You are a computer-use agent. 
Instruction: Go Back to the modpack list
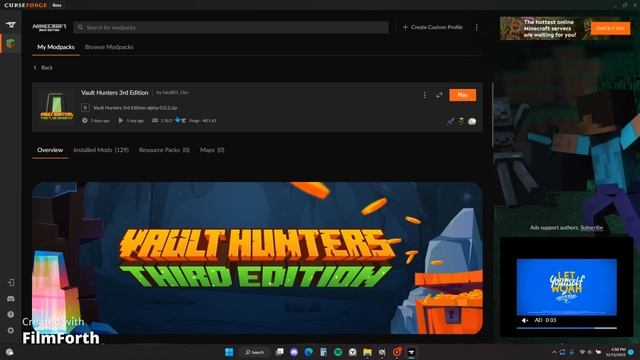(x=43, y=67)
